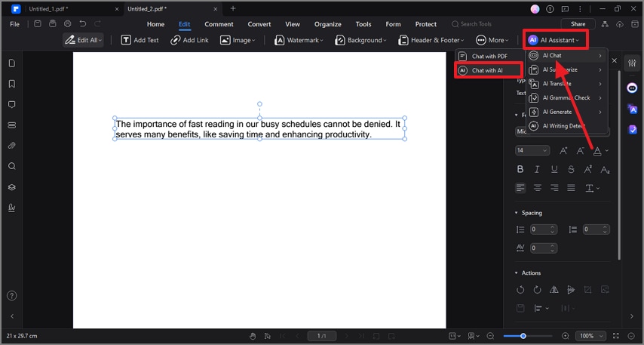Viewport: 644px width, 345px height.
Task: Click the page number 1/1 field
Action: [321, 336]
